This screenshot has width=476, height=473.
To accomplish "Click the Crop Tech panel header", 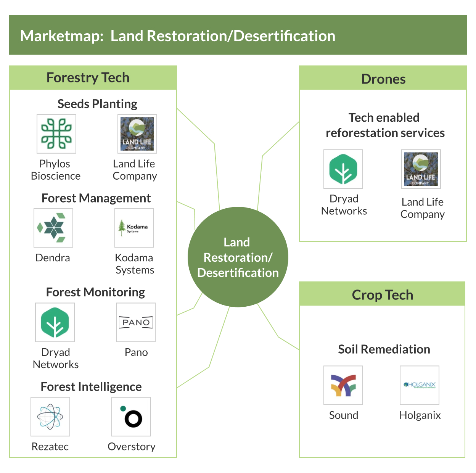I will click(x=382, y=294).
